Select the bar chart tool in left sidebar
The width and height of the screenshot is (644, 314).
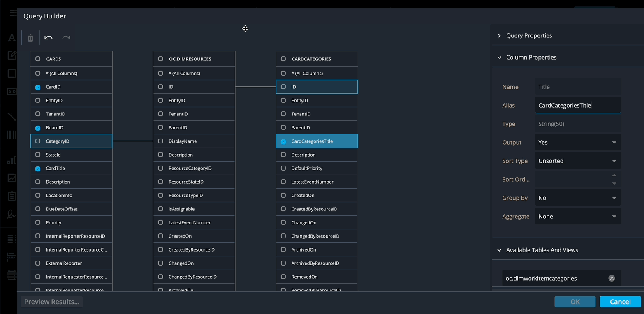pyautogui.click(x=12, y=160)
